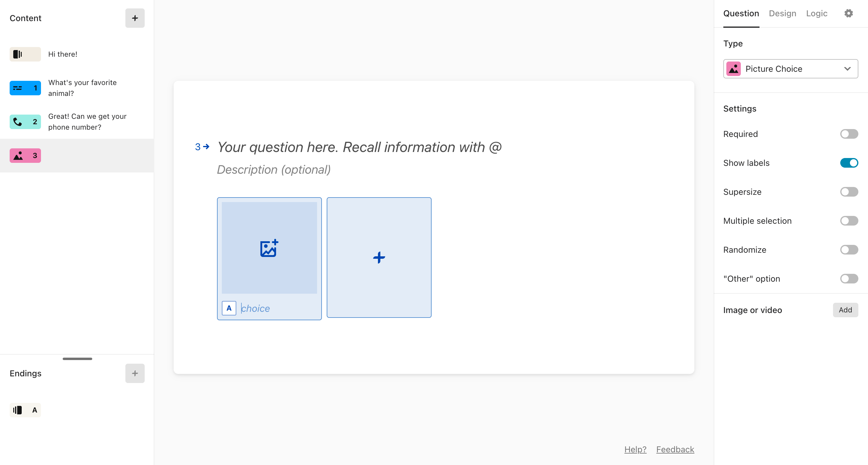Turn on the "Other" option switch
This screenshot has height=465, width=868.
click(x=849, y=279)
